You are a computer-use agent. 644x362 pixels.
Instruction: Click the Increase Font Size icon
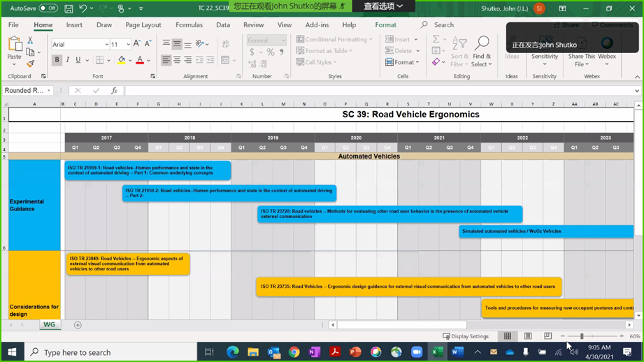(x=136, y=44)
